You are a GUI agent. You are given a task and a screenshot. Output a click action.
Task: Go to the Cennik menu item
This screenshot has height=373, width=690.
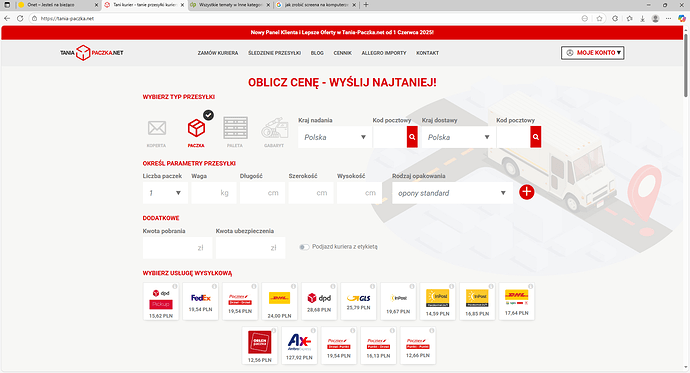click(342, 53)
